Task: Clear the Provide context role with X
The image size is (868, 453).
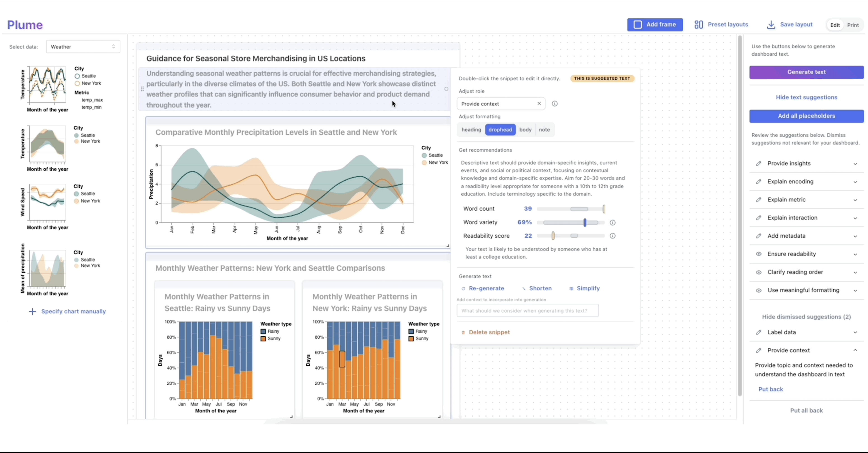Action: click(539, 103)
